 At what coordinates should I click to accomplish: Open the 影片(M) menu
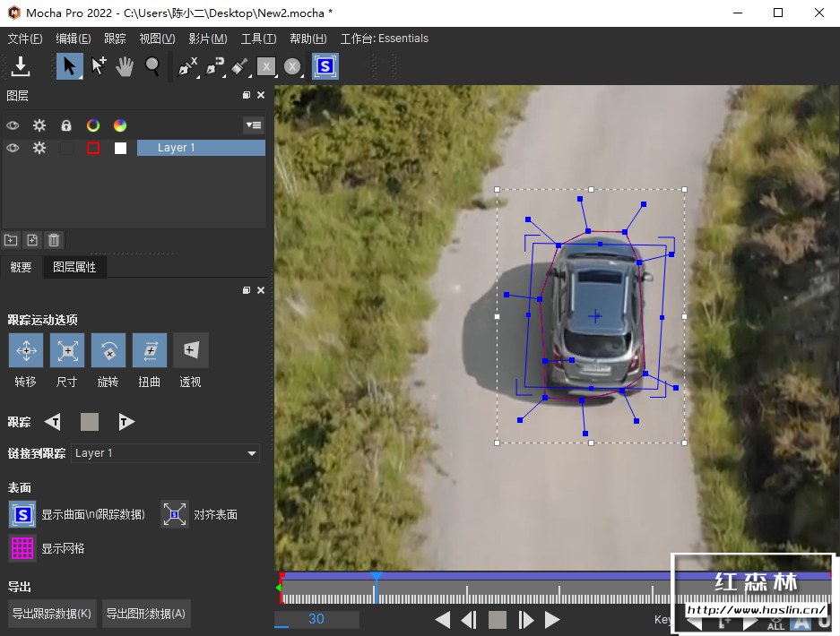pyautogui.click(x=207, y=39)
